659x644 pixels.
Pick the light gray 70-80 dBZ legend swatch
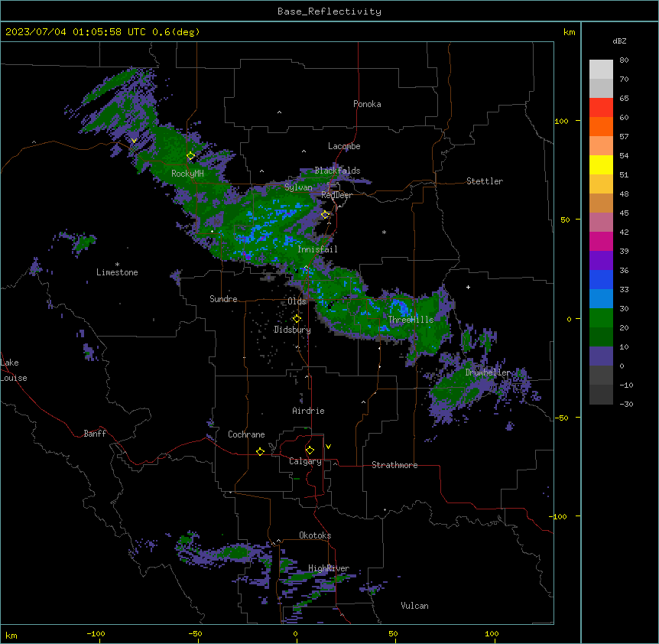pos(601,70)
